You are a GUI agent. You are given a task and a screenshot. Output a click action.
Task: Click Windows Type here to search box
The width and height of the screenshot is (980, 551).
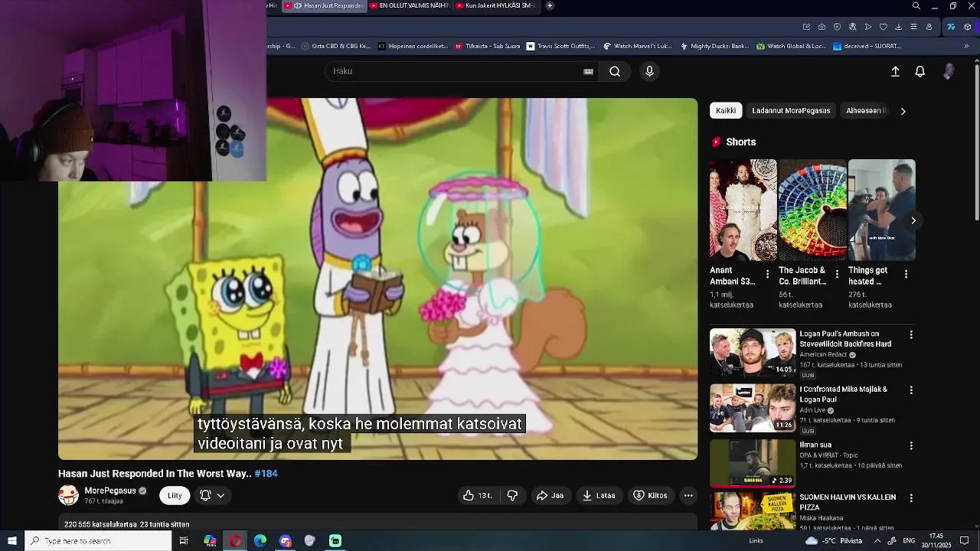(98, 541)
